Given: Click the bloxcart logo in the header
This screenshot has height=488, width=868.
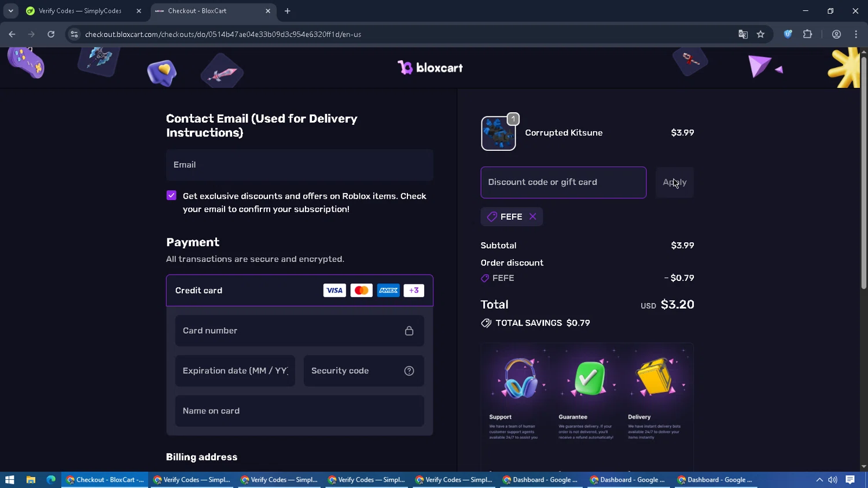Looking at the screenshot, I should coord(430,68).
